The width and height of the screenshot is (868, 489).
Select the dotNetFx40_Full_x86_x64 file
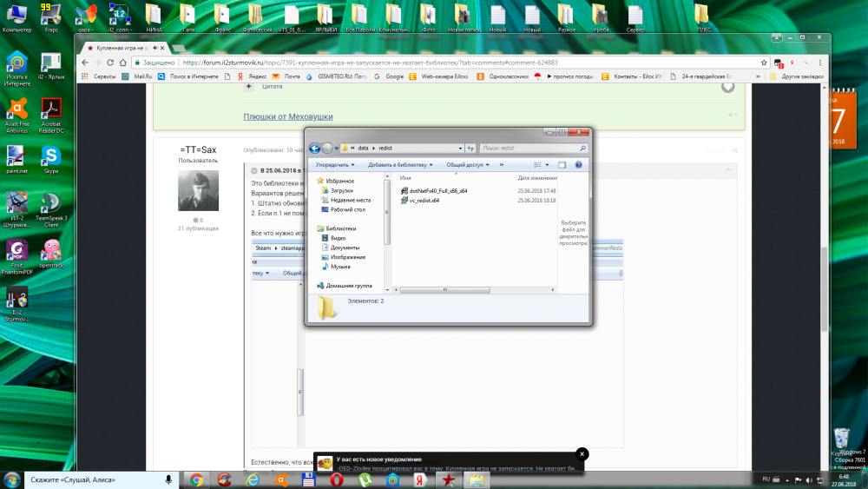point(437,190)
